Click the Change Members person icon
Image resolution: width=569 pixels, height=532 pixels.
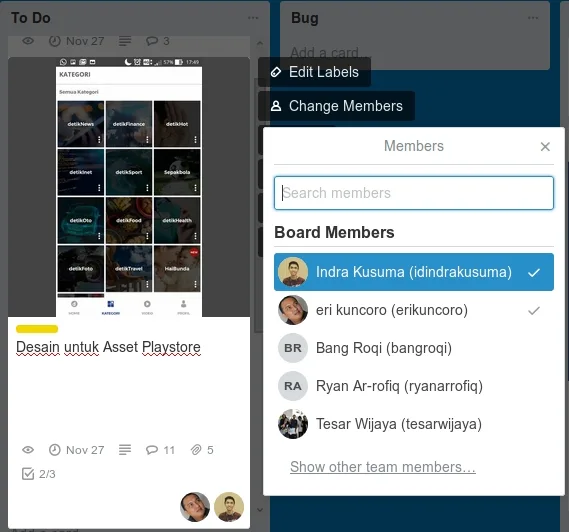(276, 106)
